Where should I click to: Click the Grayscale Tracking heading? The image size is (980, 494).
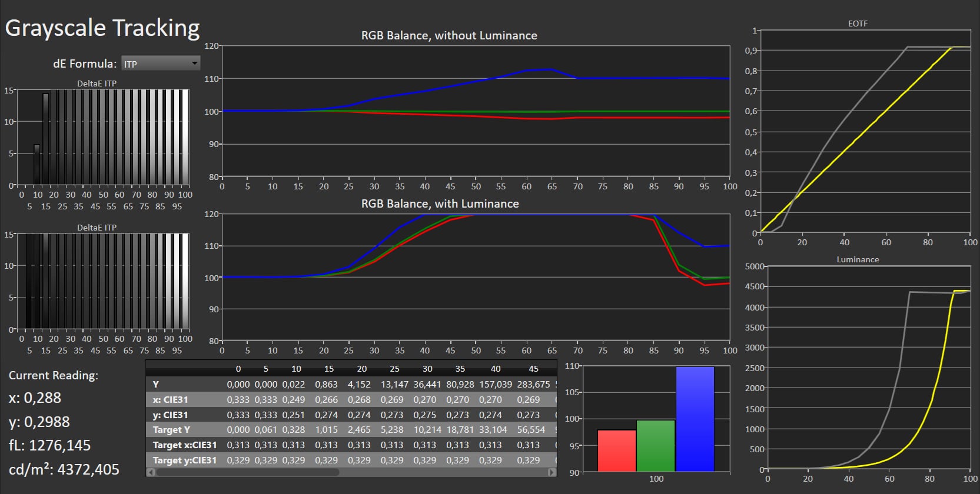[102, 28]
